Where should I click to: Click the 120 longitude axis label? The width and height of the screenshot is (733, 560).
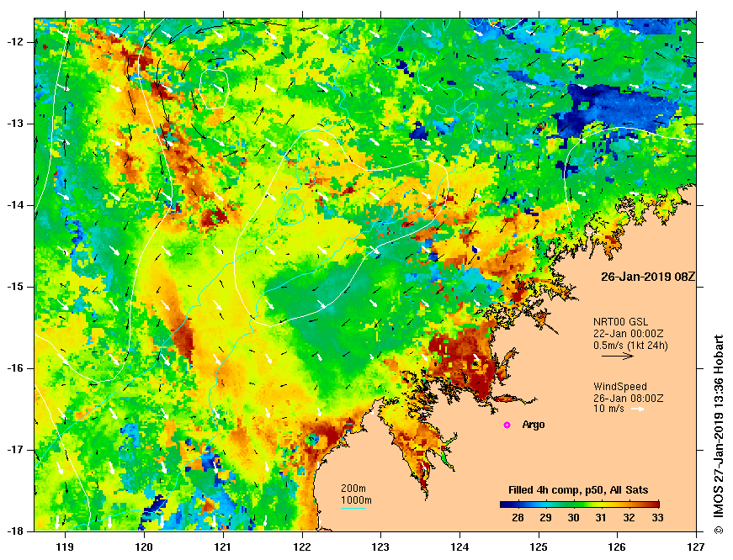[x=144, y=547]
